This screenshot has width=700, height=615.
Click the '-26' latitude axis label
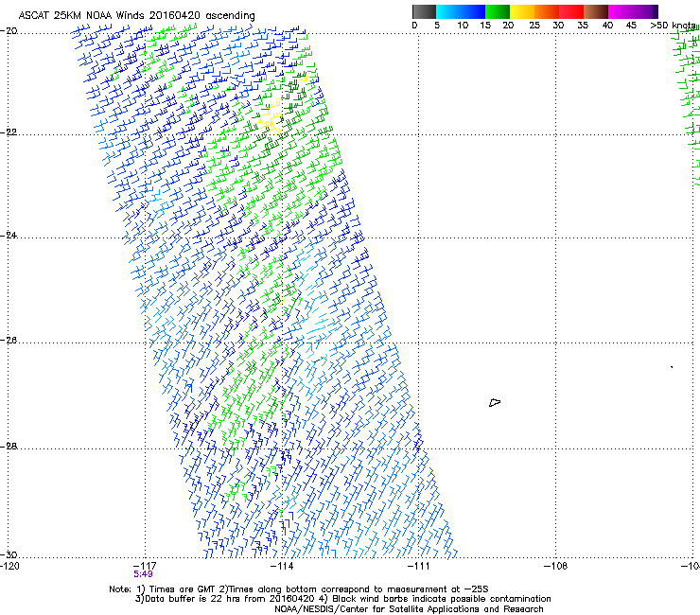[x=9, y=341]
